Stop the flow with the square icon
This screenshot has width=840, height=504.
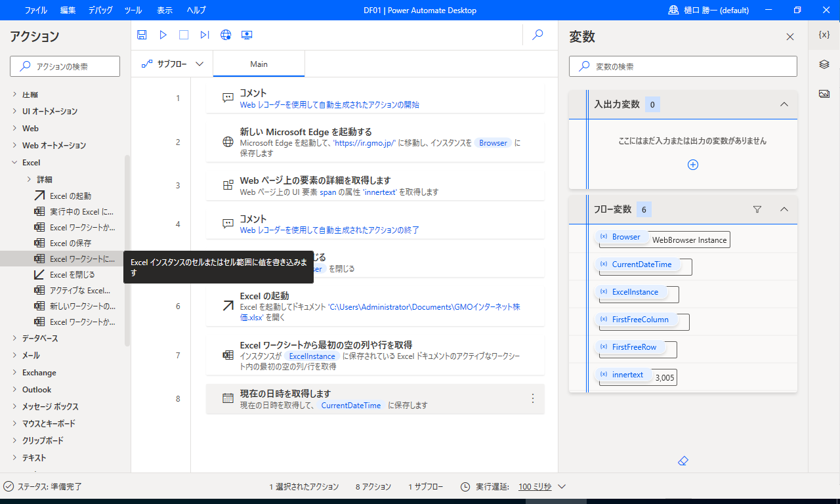pos(184,35)
